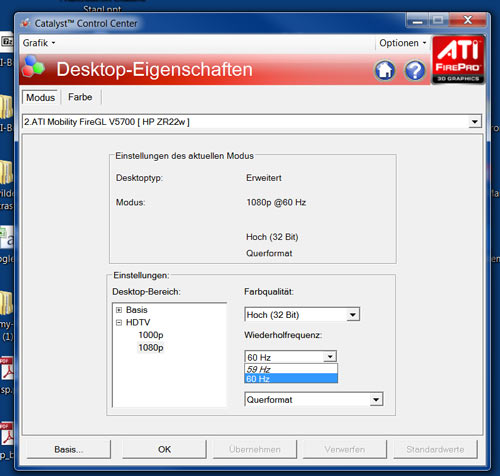Click the Standardwerte button
The height and width of the screenshot is (476, 500).
pyautogui.click(x=435, y=449)
